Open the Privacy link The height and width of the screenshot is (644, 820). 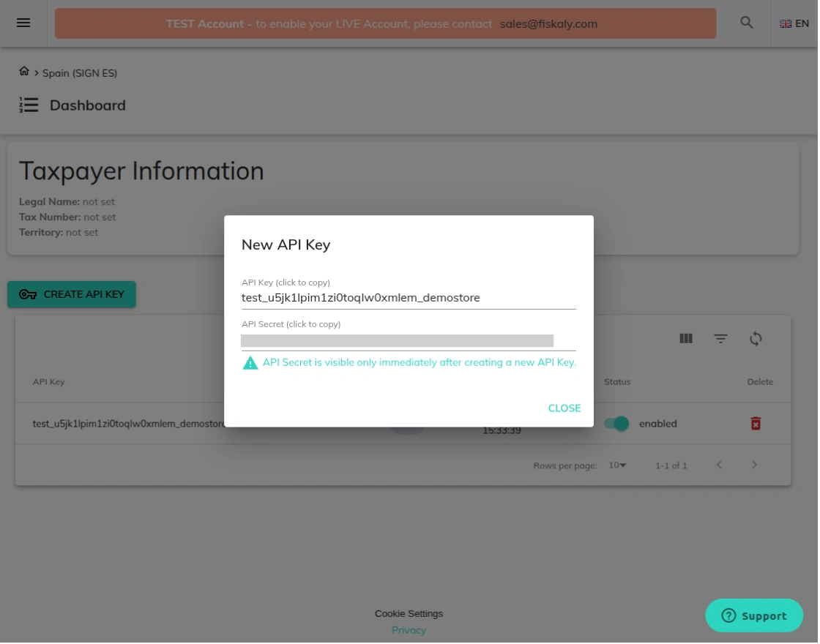(409, 632)
